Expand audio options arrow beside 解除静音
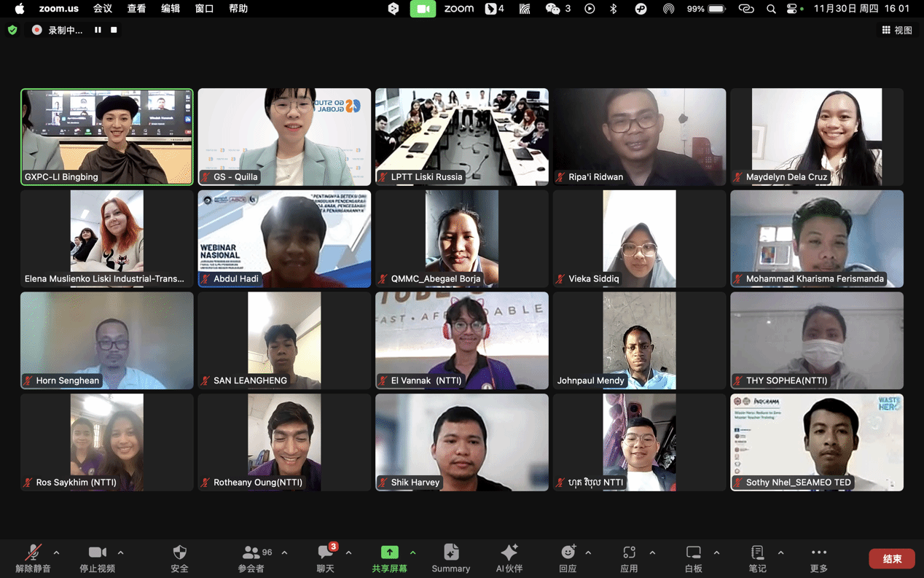 [x=57, y=552]
